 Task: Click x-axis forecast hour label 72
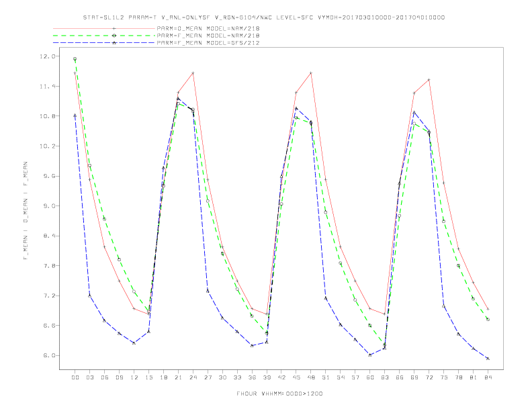(429, 377)
